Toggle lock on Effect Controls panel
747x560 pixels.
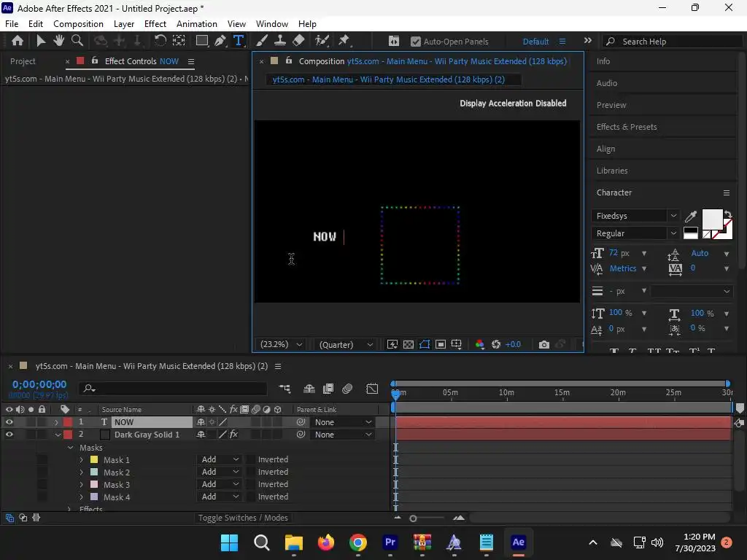click(x=95, y=61)
